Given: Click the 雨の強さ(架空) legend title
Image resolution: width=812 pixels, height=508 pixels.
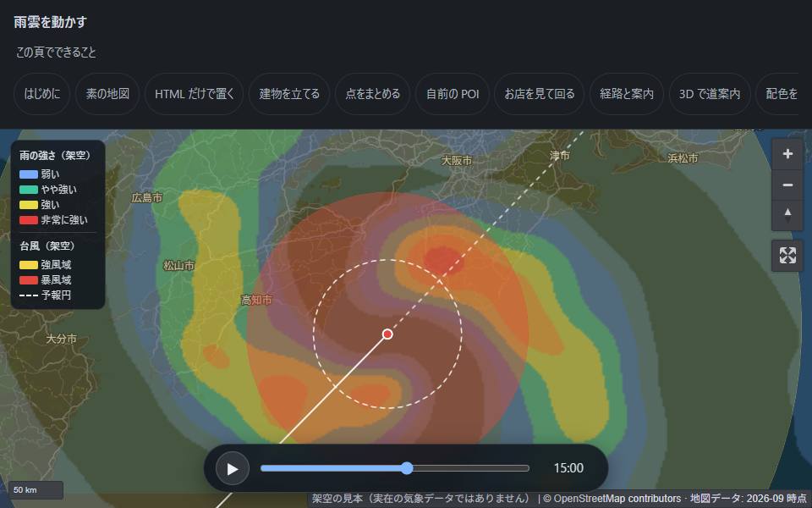Looking at the screenshot, I should [x=56, y=156].
